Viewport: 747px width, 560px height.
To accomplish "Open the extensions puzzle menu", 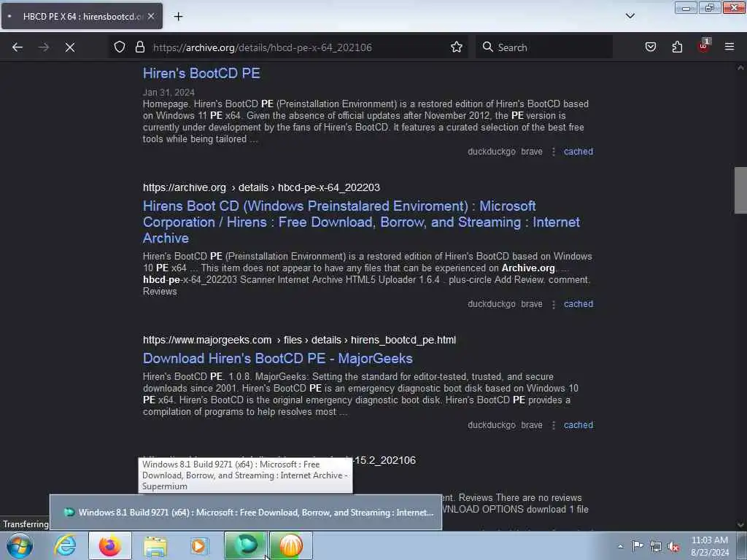I will tap(677, 47).
